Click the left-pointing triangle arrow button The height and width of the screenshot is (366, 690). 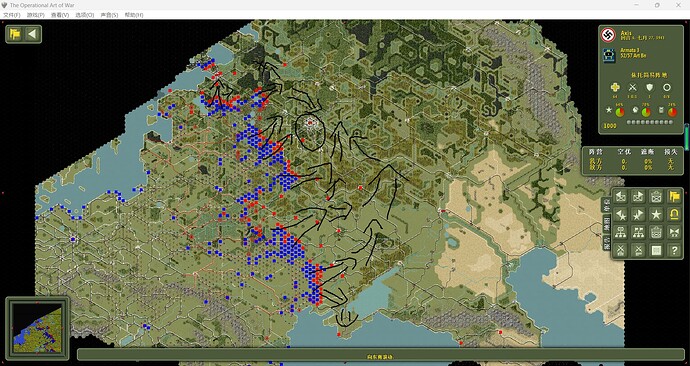(x=32, y=34)
